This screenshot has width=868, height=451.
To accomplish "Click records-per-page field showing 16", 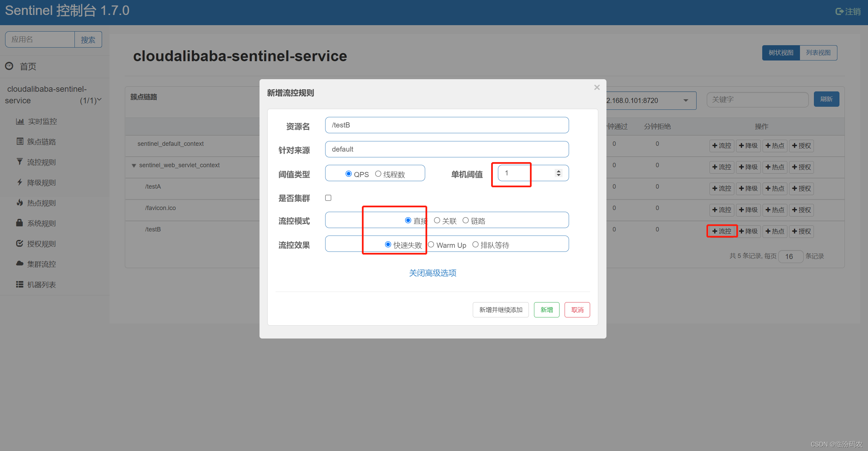I will coord(791,256).
